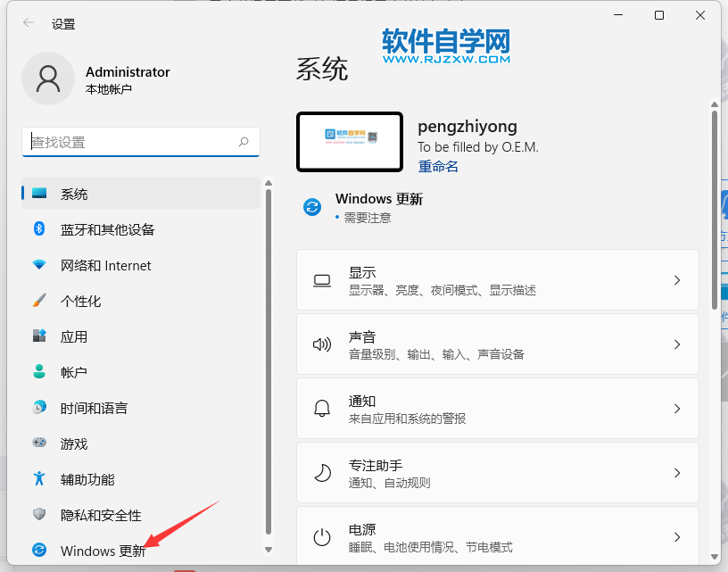Click the Accounts person icon in sidebar

[x=39, y=371]
